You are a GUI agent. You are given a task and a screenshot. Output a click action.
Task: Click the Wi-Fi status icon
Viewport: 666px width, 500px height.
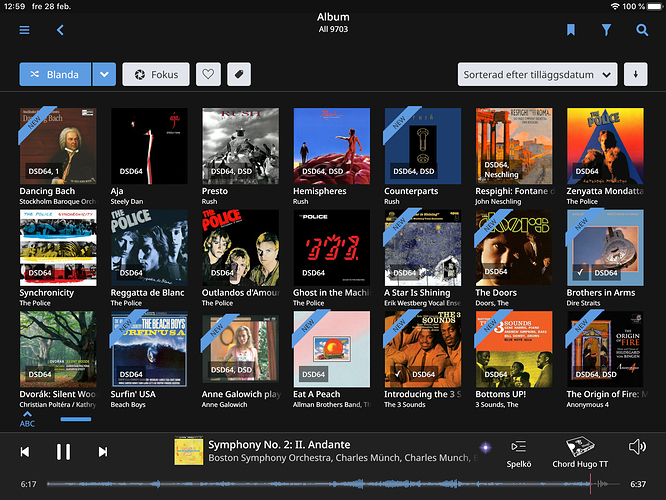click(615, 6)
